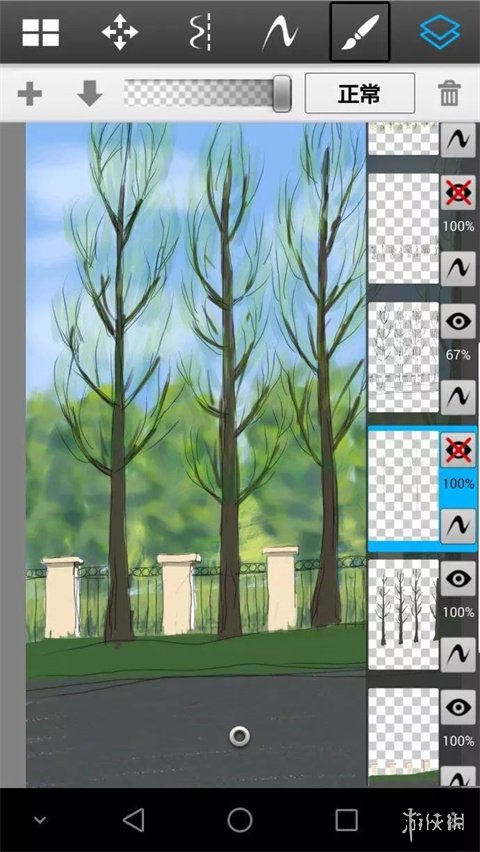This screenshot has height=852, width=480.
Task: Hide the tree trunks layer
Action: coord(458,579)
